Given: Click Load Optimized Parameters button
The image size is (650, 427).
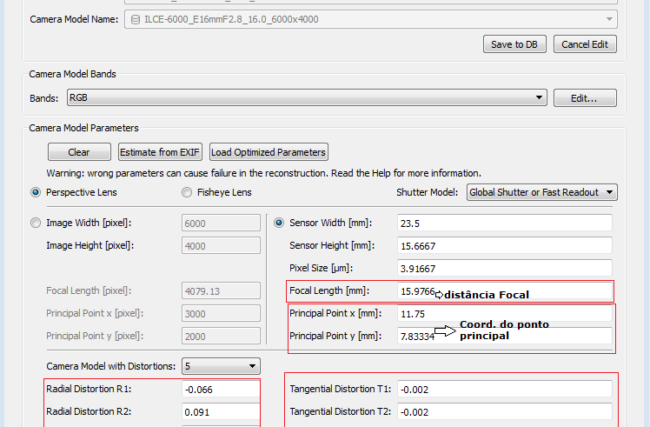Looking at the screenshot, I should tap(269, 152).
